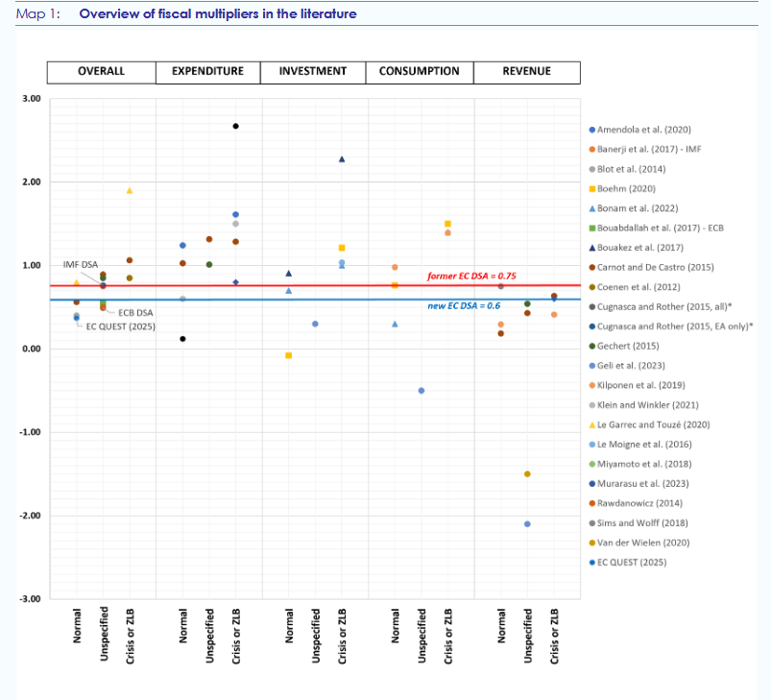The height and width of the screenshot is (700, 771).
Task: Select the REVENUE category header
Action: (x=526, y=72)
